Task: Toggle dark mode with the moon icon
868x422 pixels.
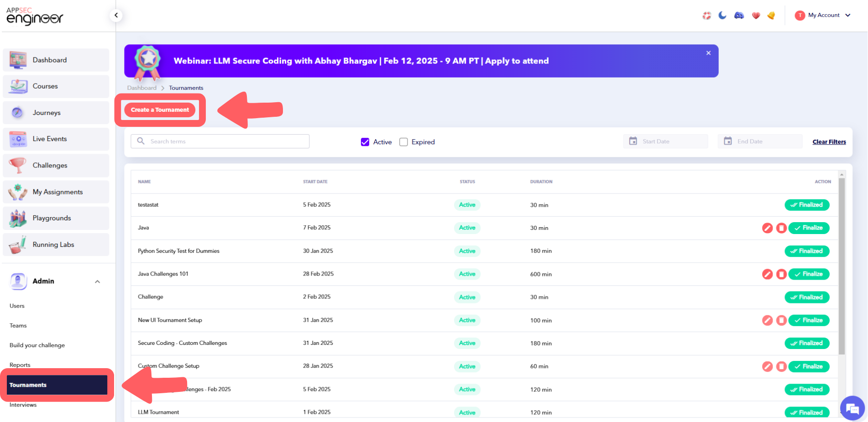Action: (x=722, y=15)
